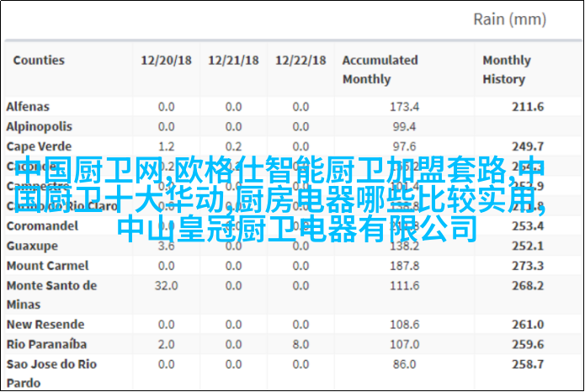
Task: Click the 12/21/18 column header
Action: pyautogui.click(x=233, y=61)
